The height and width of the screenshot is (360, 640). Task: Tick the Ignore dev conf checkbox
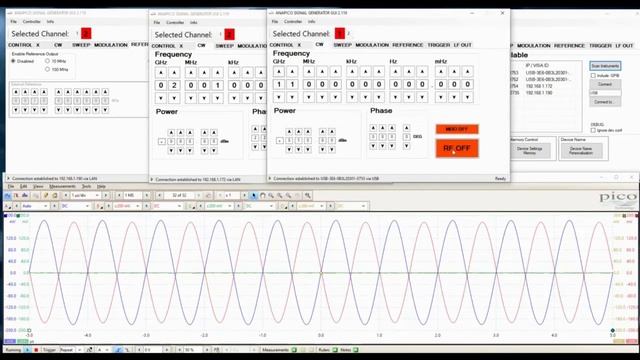(593, 130)
